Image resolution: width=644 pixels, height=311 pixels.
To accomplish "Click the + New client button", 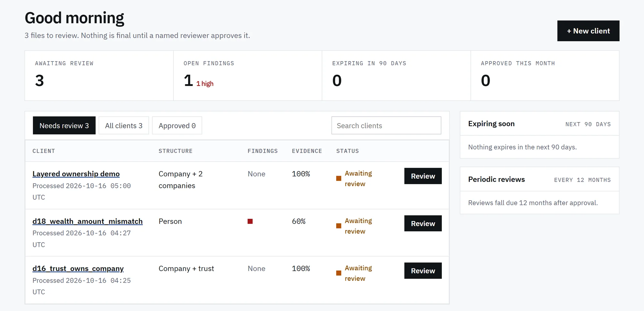I will [x=588, y=31].
